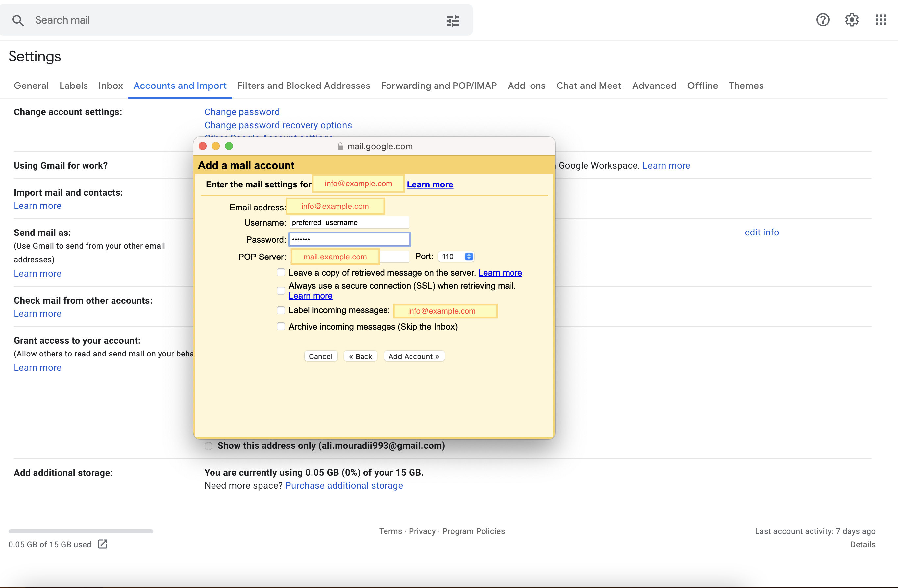Click Purchase additional storage link

tap(344, 485)
